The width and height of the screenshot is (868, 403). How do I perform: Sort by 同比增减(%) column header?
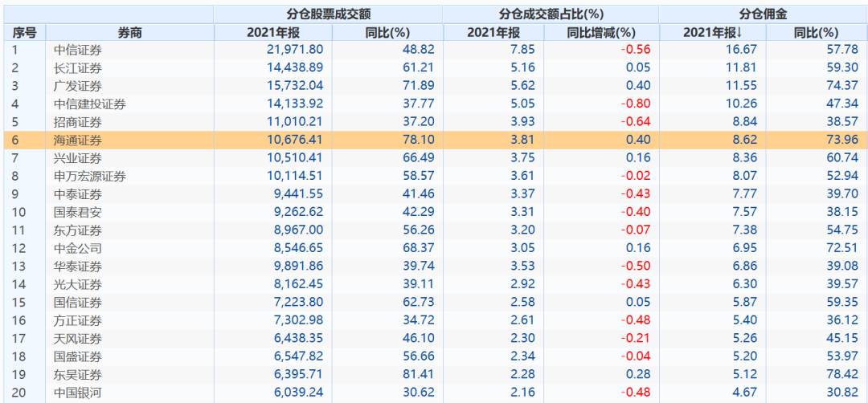coord(601,33)
